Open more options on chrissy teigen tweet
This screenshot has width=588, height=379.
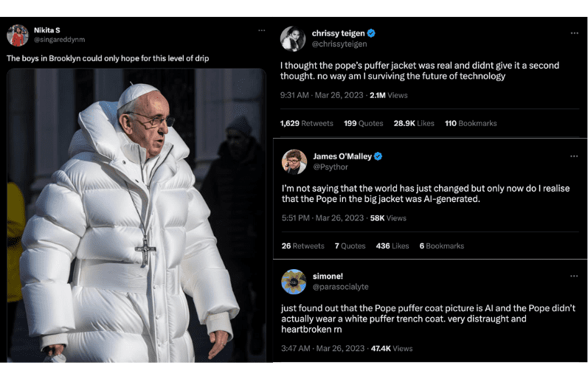[x=574, y=33]
